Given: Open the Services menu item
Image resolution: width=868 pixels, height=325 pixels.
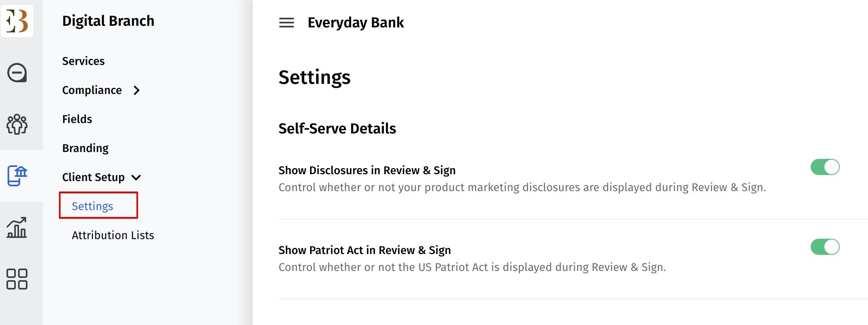Looking at the screenshot, I should [84, 61].
